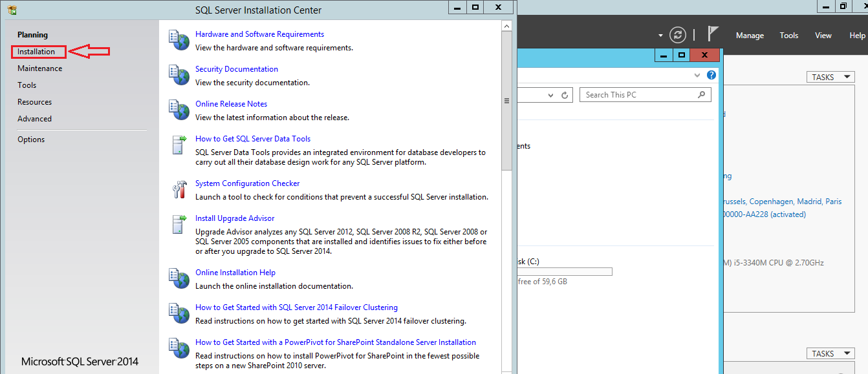Open the address bar history dropdown in This PC
The height and width of the screenshot is (374, 868).
coord(550,95)
